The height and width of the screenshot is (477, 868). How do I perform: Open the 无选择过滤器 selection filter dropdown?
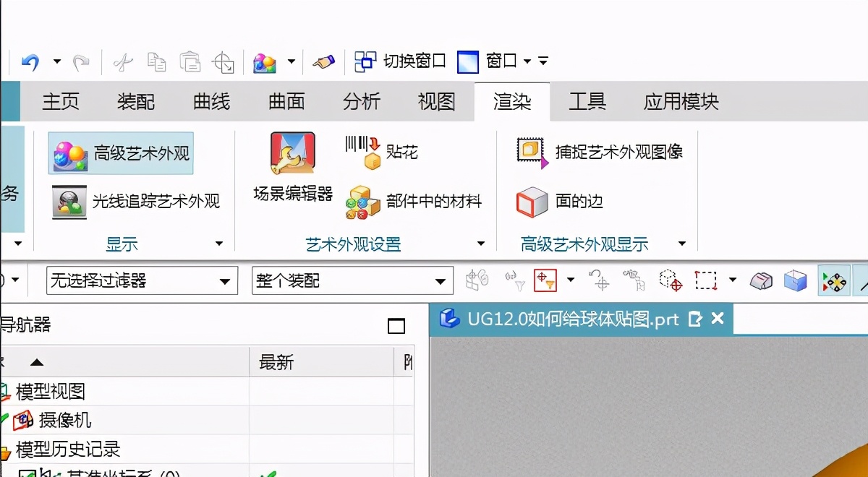(142, 280)
